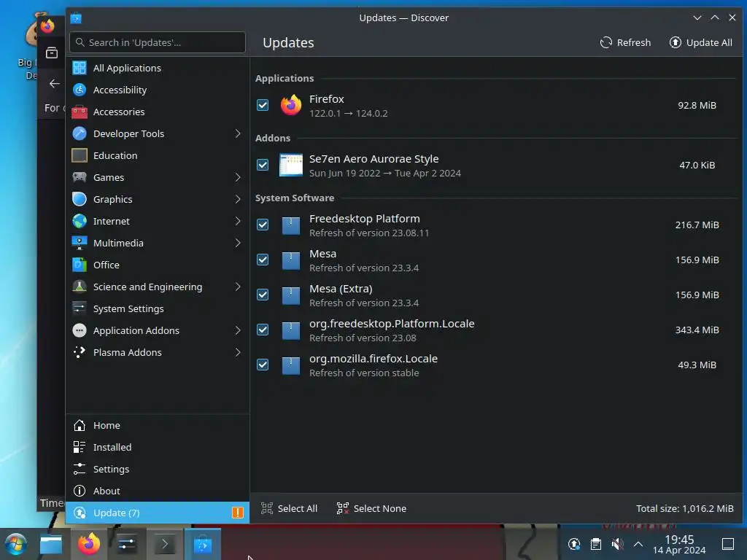The width and height of the screenshot is (747, 560).
Task: Open the system settings taskbar icon
Action: pyautogui.click(x=126, y=544)
